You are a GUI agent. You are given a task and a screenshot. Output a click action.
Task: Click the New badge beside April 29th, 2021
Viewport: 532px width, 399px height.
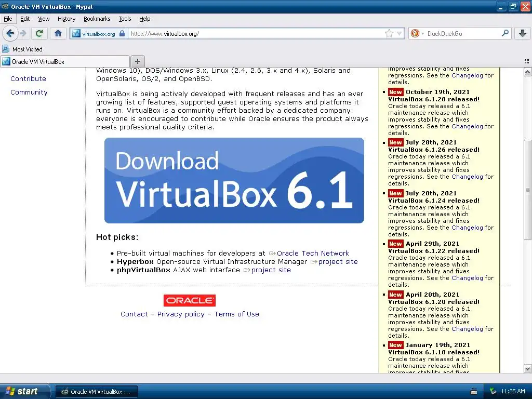tap(395, 244)
